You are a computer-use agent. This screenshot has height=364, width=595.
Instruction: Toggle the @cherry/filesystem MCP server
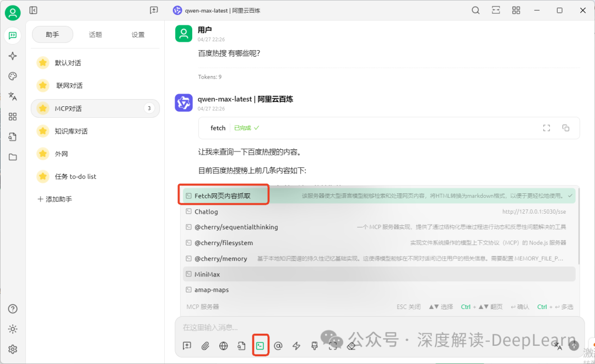pyautogui.click(x=379, y=243)
